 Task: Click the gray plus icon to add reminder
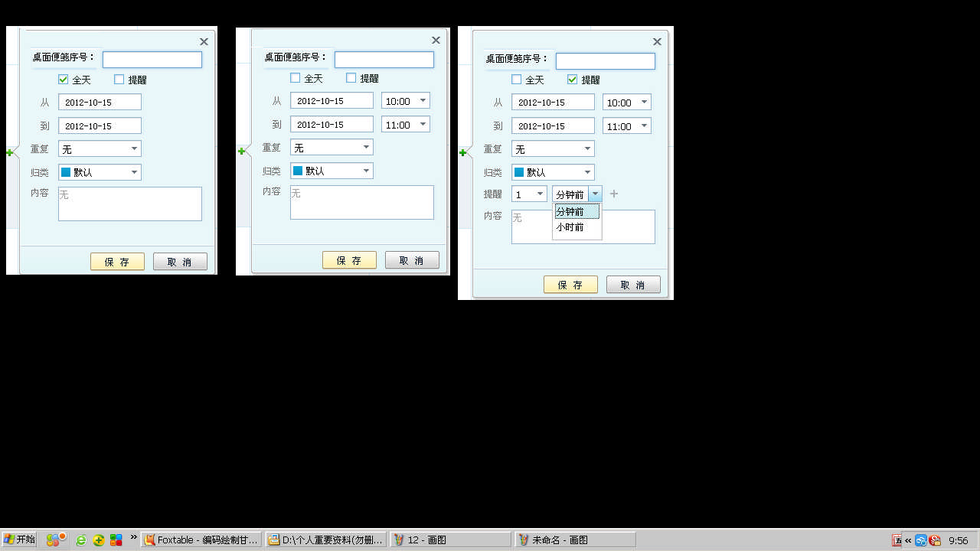point(613,194)
